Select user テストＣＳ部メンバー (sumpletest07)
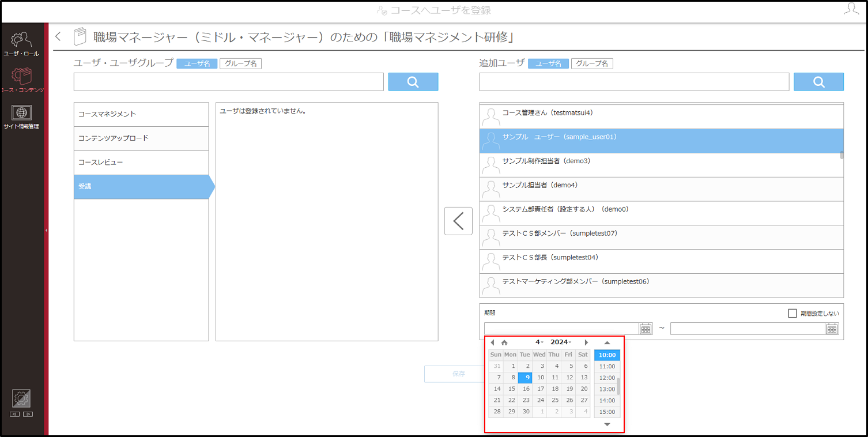Screen dimensions: 868x437 661,238
